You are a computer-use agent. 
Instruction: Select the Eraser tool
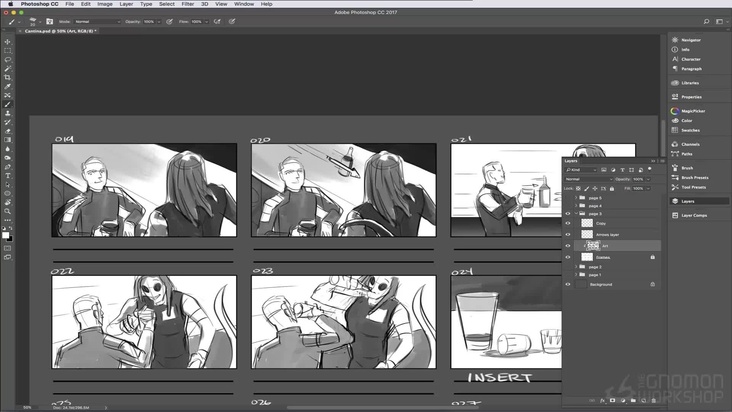[x=7, y=131]
